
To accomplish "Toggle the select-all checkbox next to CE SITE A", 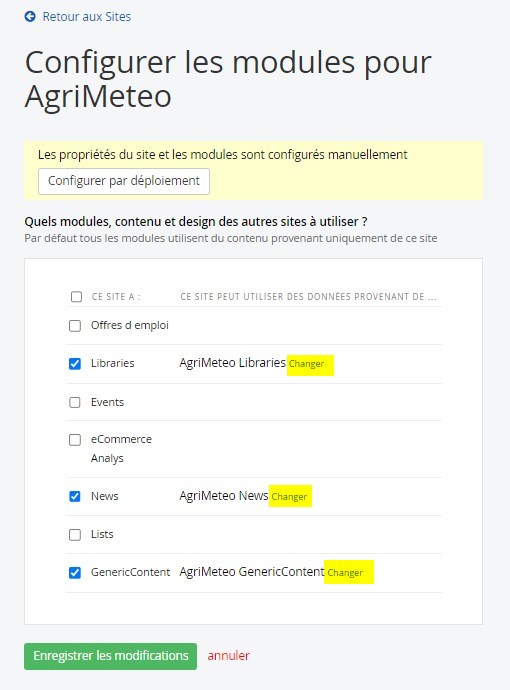I will click(76, 297).
